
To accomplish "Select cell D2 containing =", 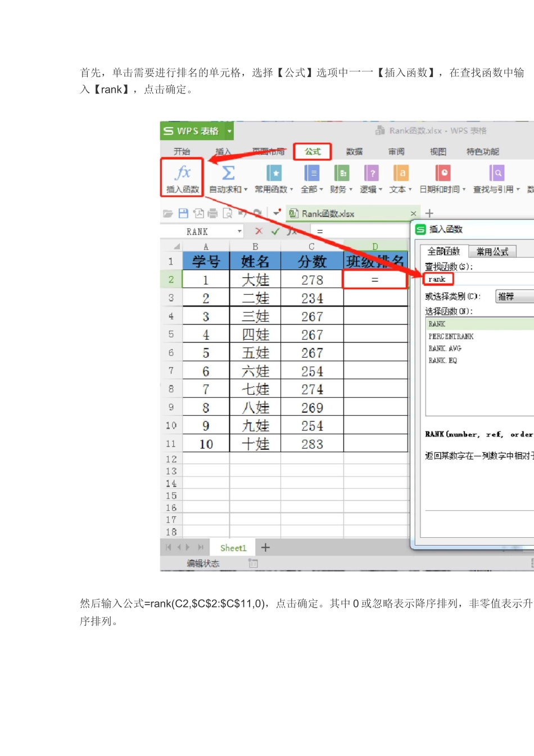I will point(375,280).
